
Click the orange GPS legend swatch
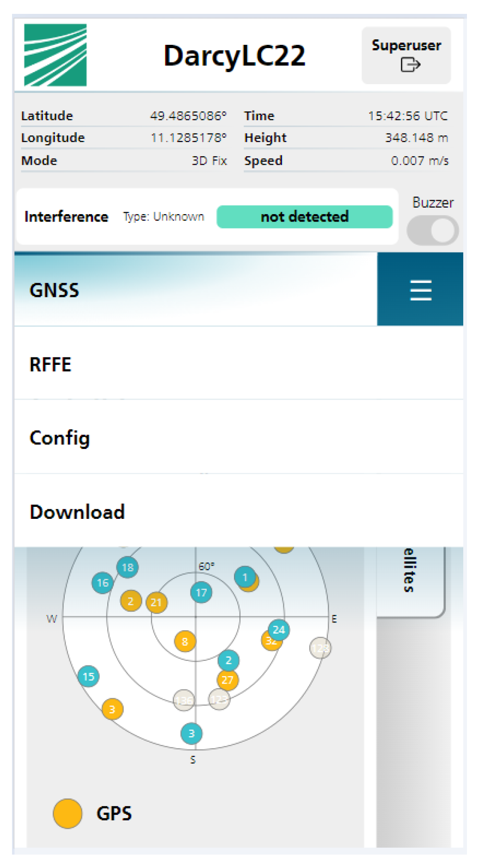click(x=68, y=813)
